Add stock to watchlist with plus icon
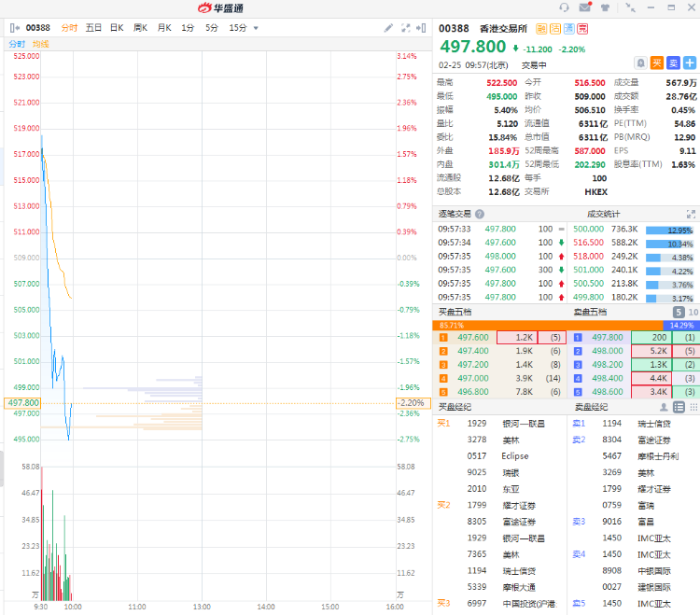Viewport: 700px width, 615px height. pos(690,63)
